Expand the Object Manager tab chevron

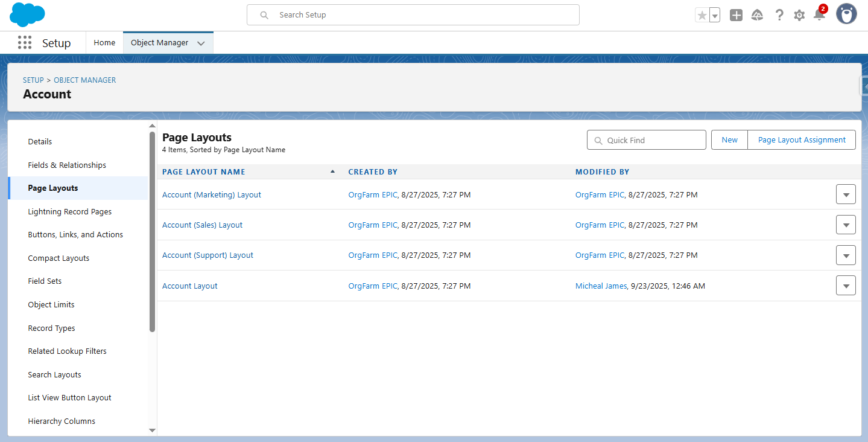201,43
